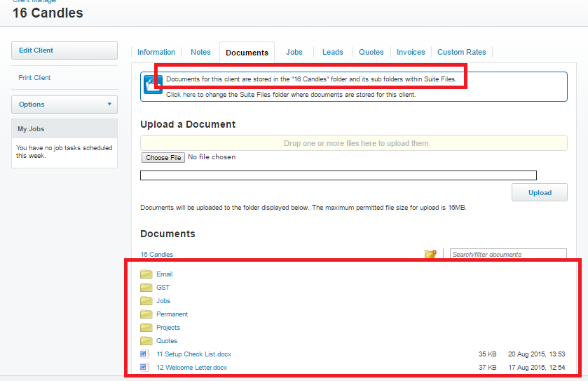Expand the Options dropdown
588x381 pixels.
click(64, 105)
